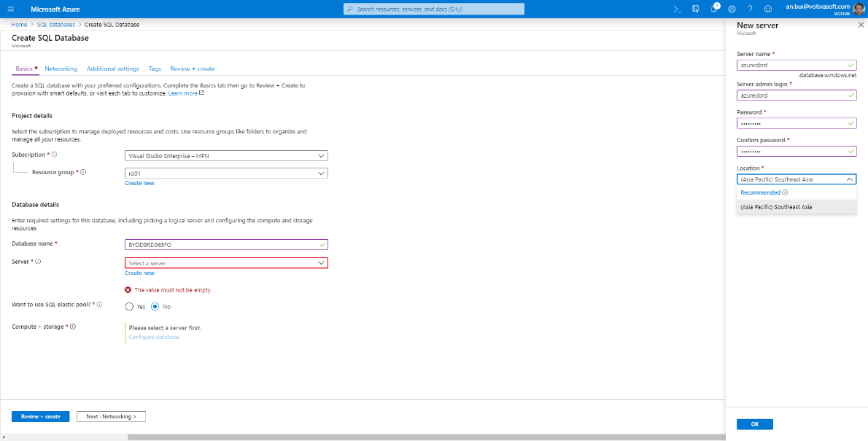Show the Resource group info icon

[x=84, y=172]
